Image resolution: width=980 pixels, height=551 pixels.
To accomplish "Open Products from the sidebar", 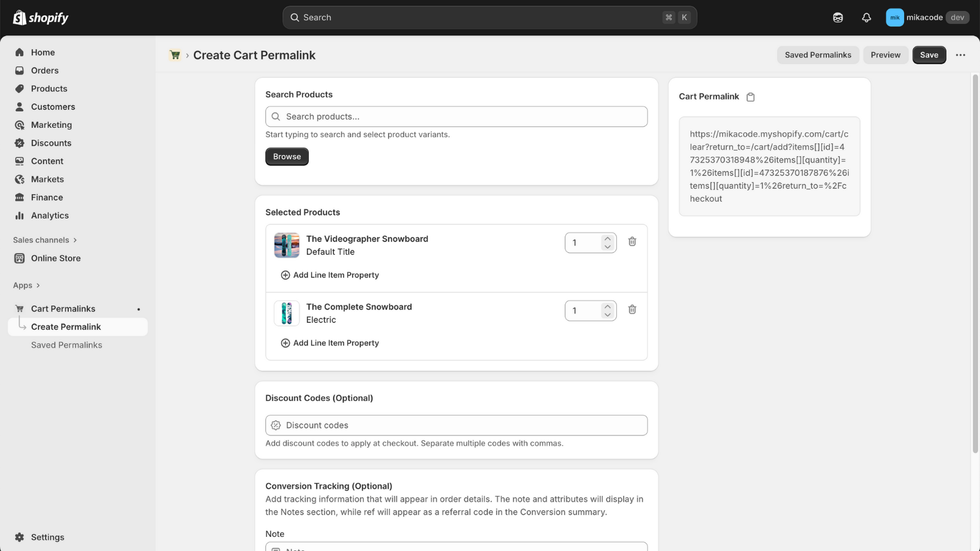I will [48, 88].
